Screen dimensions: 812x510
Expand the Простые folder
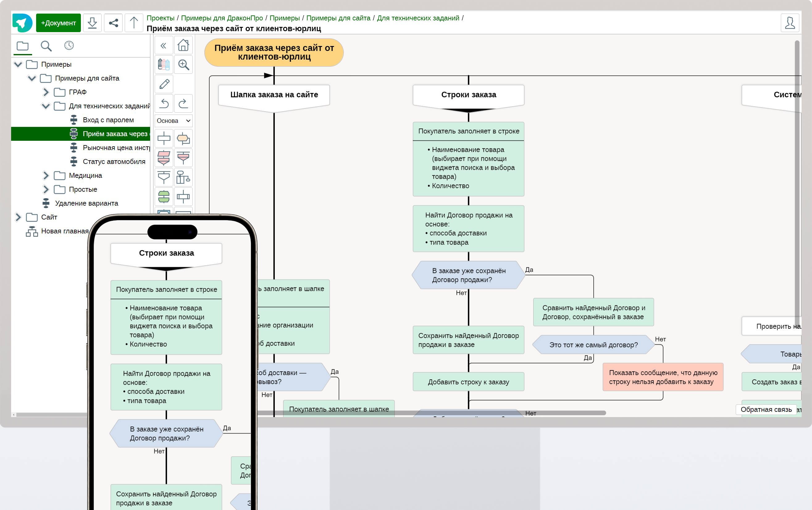pos(46,190)
